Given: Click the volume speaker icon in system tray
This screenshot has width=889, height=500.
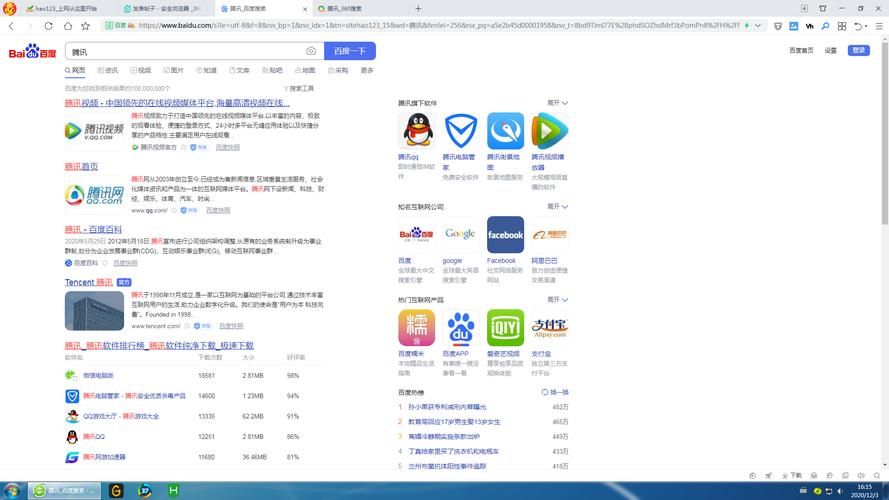Looking at the screenshot, I should tap(840, 491).
